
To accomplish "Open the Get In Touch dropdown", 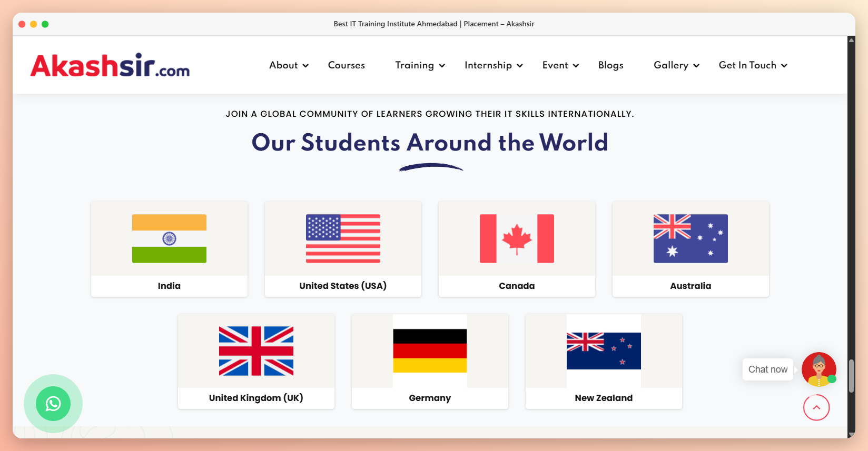I will click(753, 65).
